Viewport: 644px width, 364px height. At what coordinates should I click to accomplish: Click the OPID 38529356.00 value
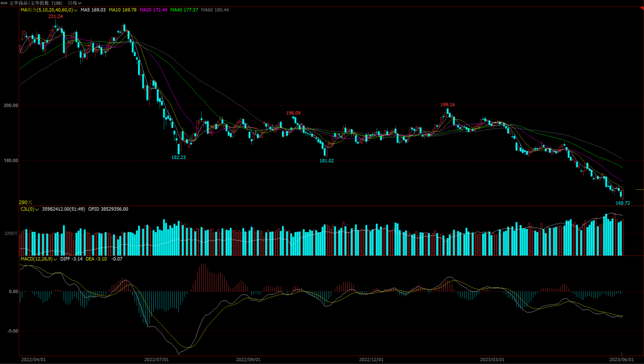click(108, 209)
